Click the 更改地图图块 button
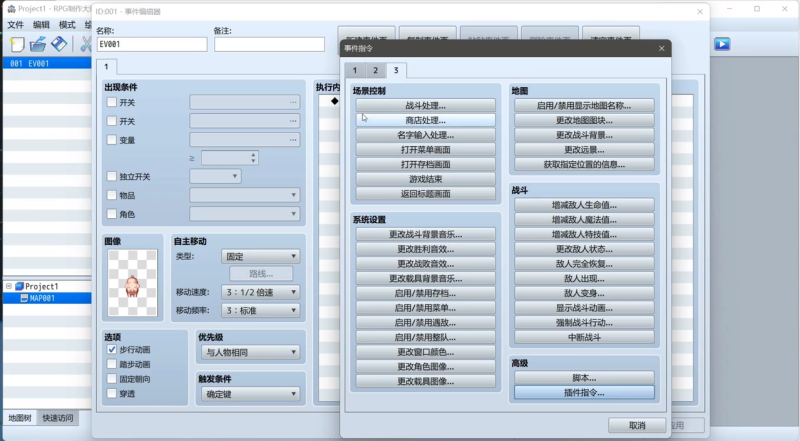Screen dimensions: 800x441 [x=584, y=120]
